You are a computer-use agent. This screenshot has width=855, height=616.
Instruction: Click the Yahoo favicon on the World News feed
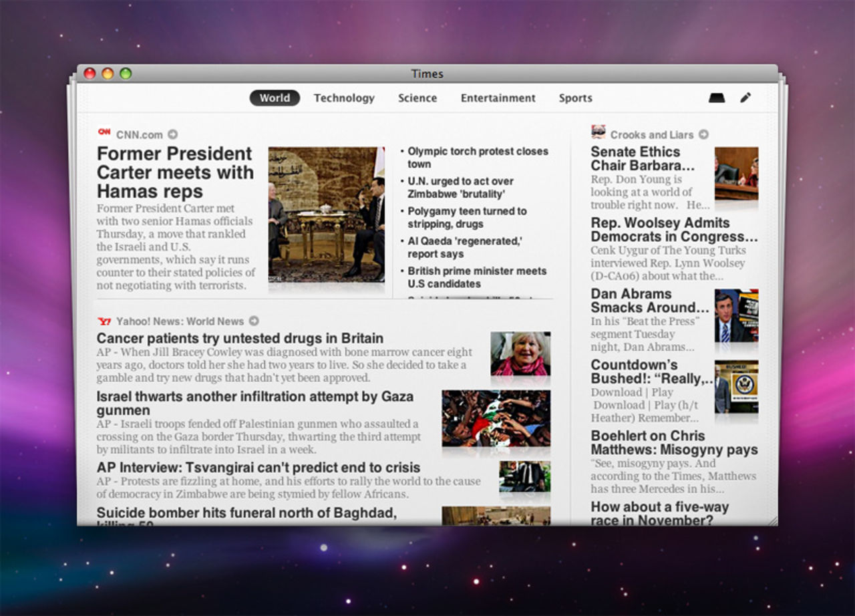[105, 321]
